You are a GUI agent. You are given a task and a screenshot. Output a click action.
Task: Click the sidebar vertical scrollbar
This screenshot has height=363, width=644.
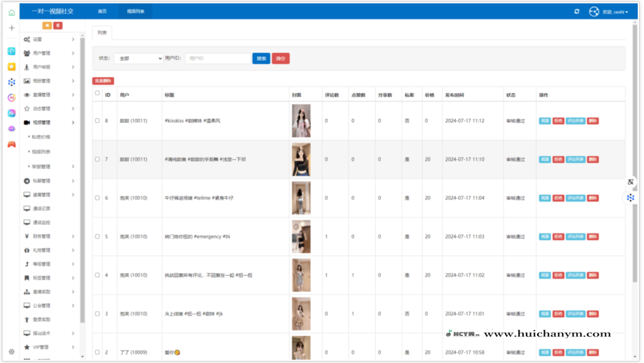pos(82,189)
